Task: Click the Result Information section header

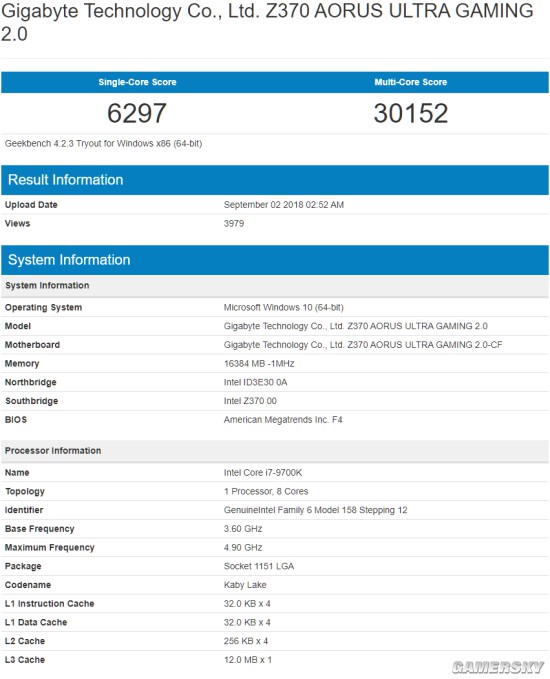Action: click(x=275, y=180)
